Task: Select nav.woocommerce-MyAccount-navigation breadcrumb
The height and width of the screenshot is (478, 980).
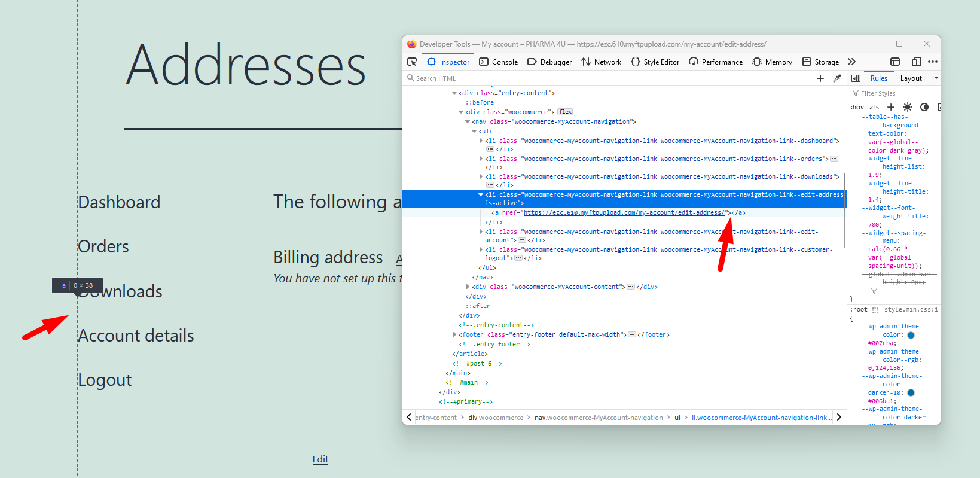Action: coord(599,418)
